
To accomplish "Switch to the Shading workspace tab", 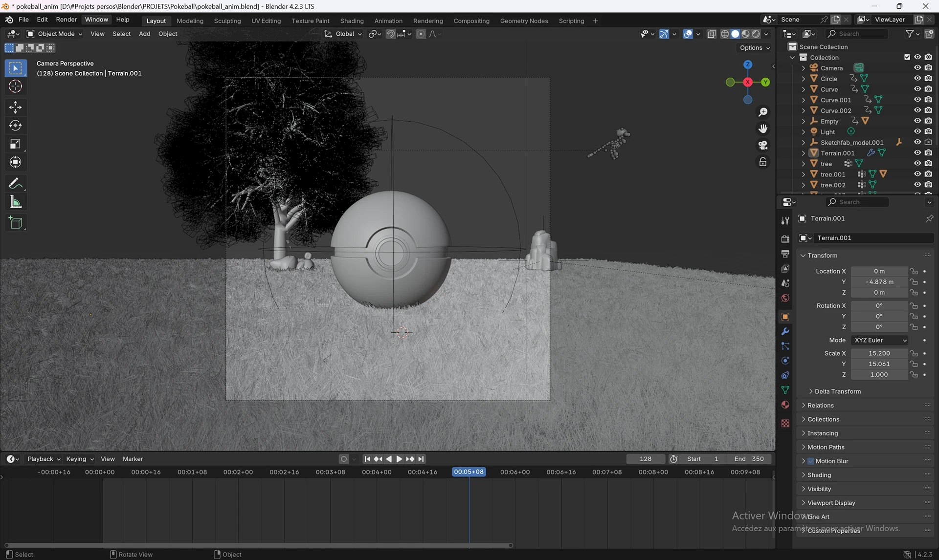I will (352, 21).
